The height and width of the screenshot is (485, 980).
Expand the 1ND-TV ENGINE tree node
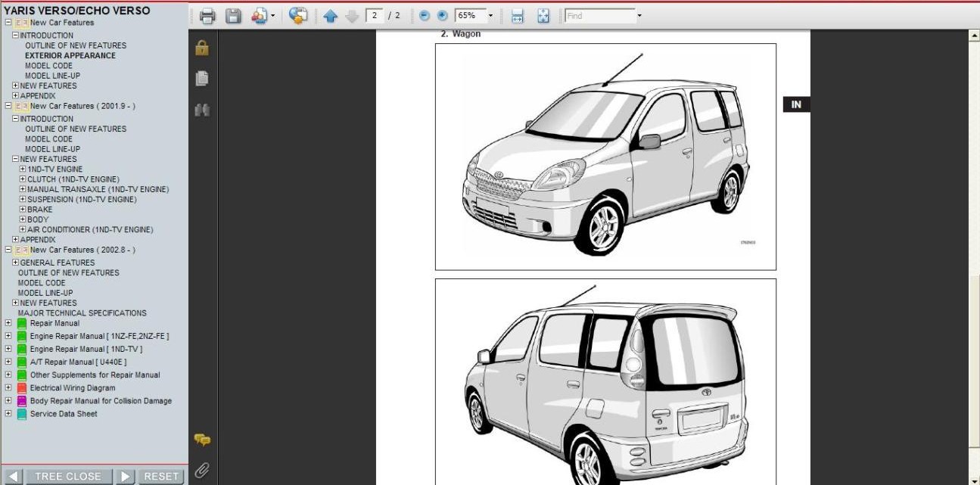click(x=23, y=169)
